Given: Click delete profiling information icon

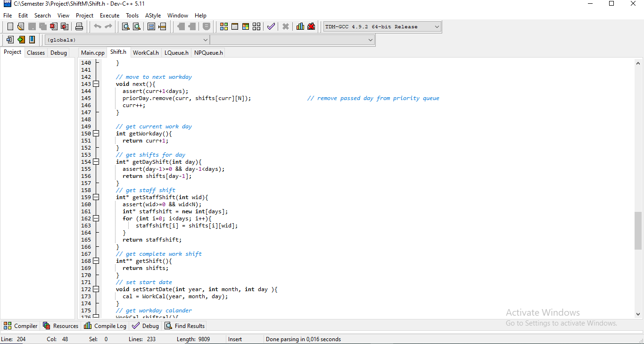Looking at the screenshot, I should pos(311,26).
